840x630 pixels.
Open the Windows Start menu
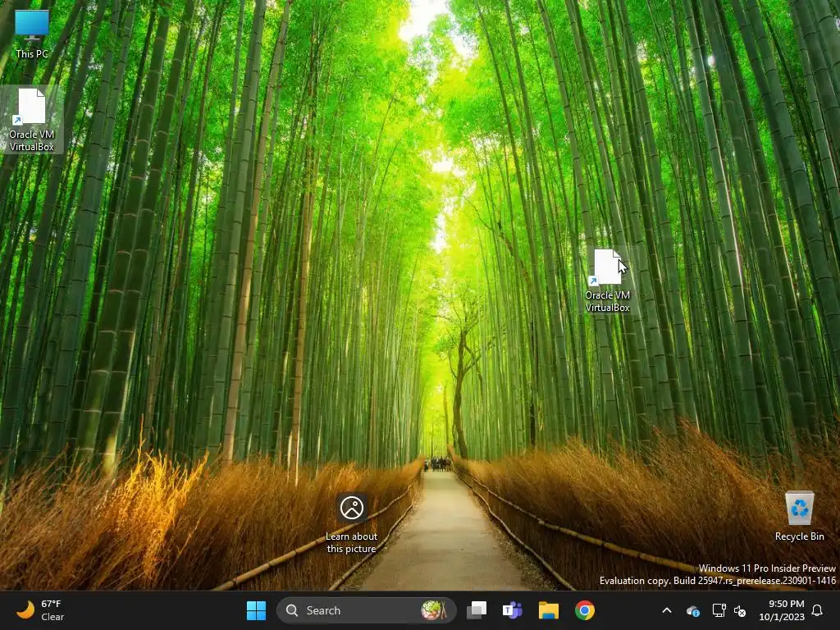point(256,610)
